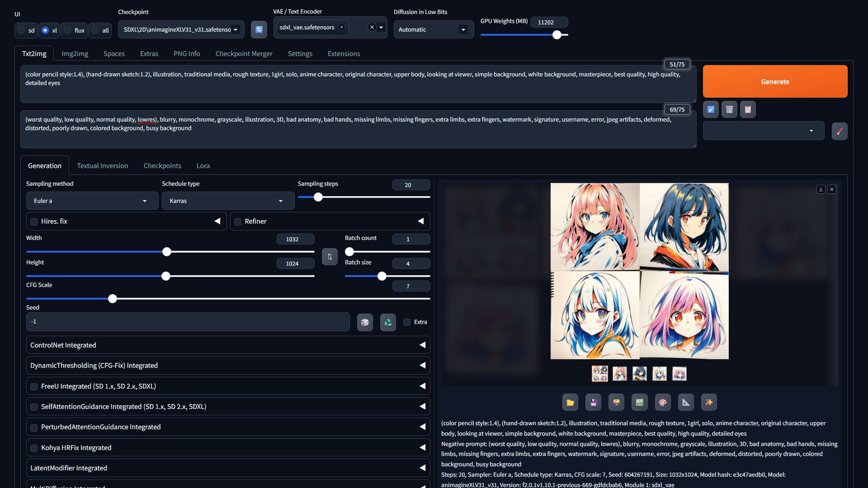Click the send to inpaint palette icon
Viewport: 868px width, 488px height.
coord(662,402)
